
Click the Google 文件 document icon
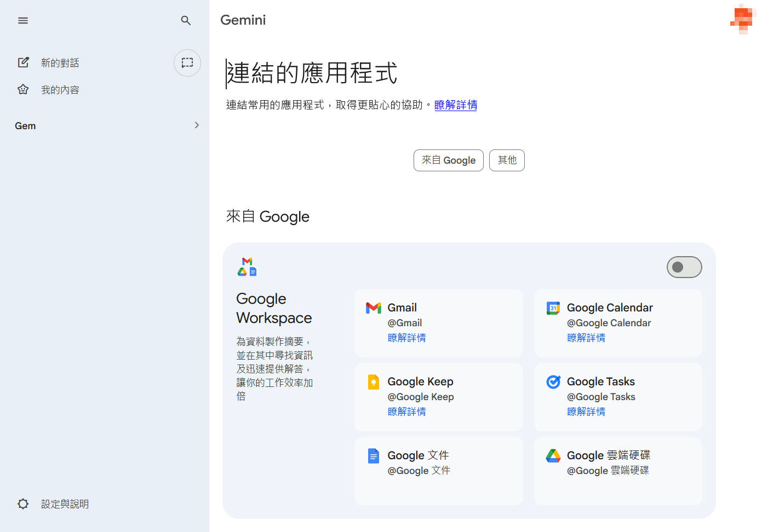click(x=374, y=455)
